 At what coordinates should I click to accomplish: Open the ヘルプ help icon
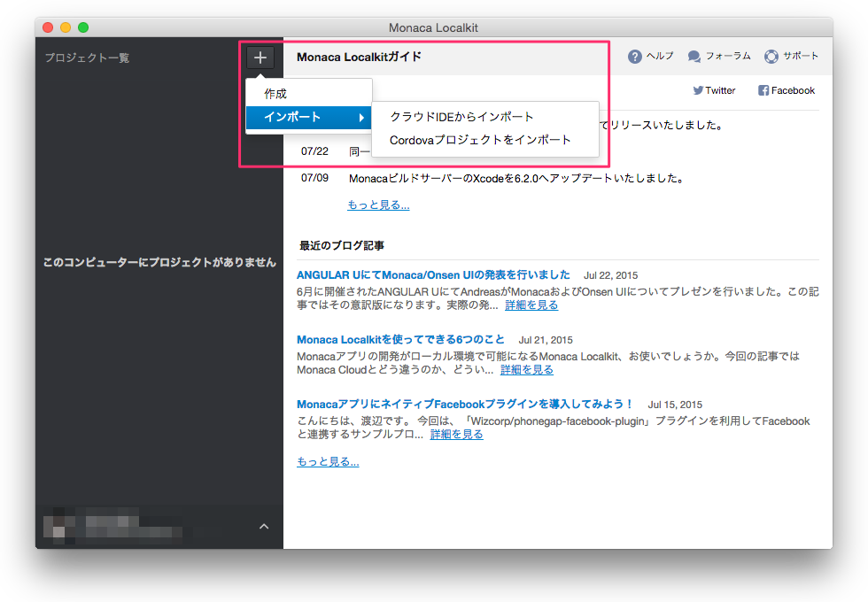(x=635, y=57)
